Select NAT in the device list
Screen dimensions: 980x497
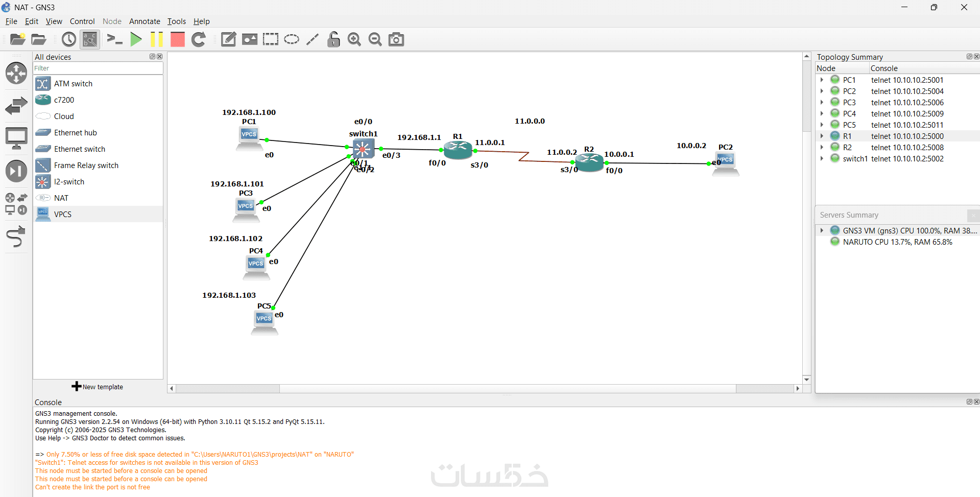pyautogui.click(x=98, y=198)
